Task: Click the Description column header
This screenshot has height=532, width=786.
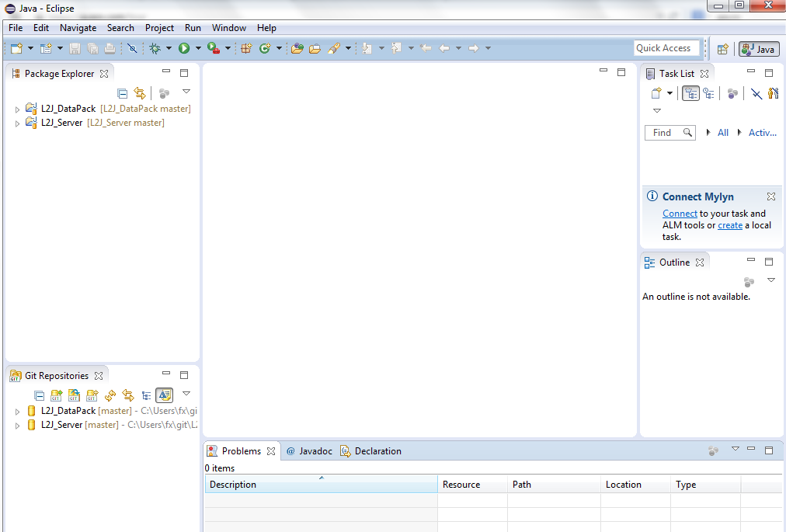Action: [x=322, y=485]
